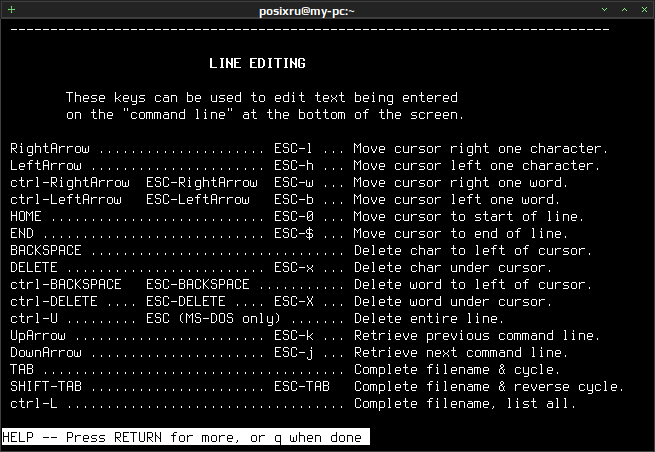Click the green plus new-tab icon

(x=11, y=10)
